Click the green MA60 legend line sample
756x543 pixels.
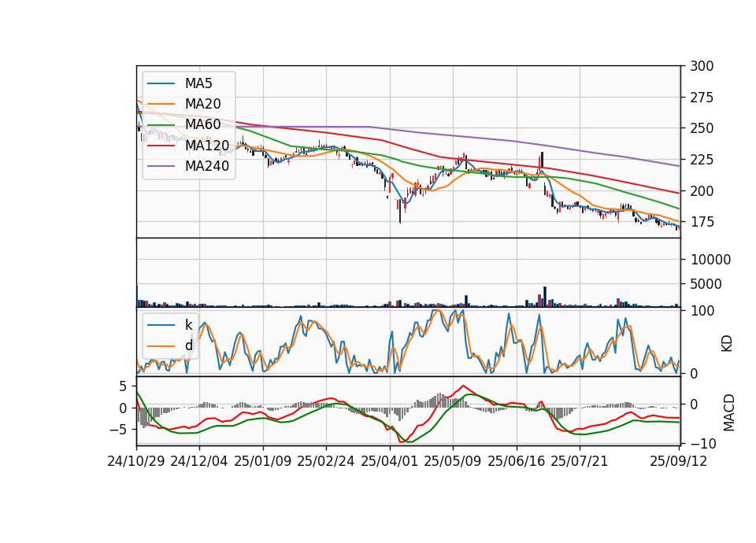(x=161, y=124)
